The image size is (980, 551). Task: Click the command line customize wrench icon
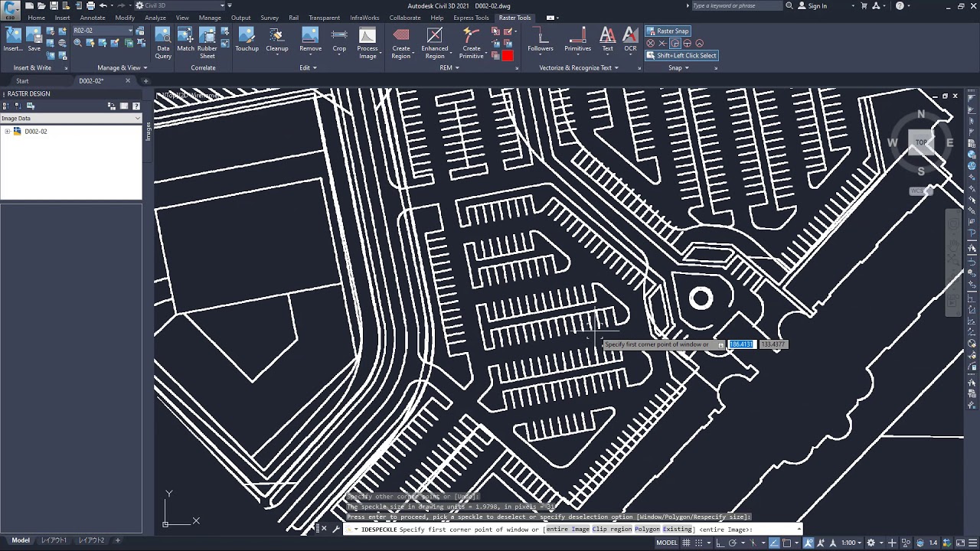336,529
